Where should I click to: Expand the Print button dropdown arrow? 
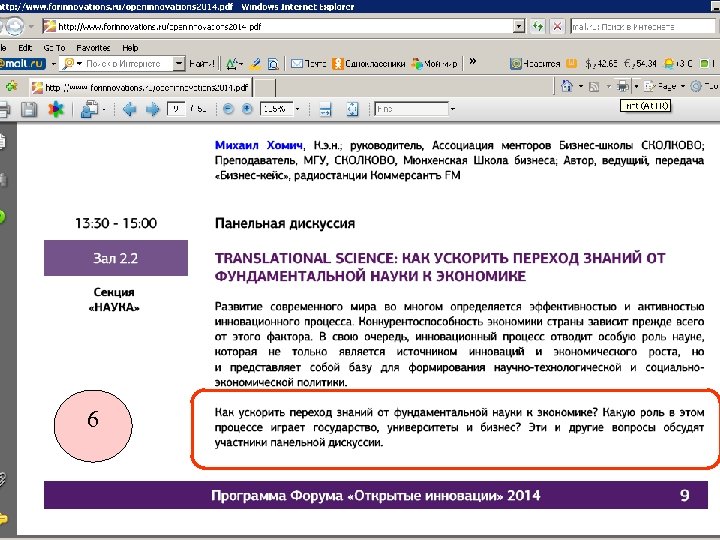click(x=636, y=86)
